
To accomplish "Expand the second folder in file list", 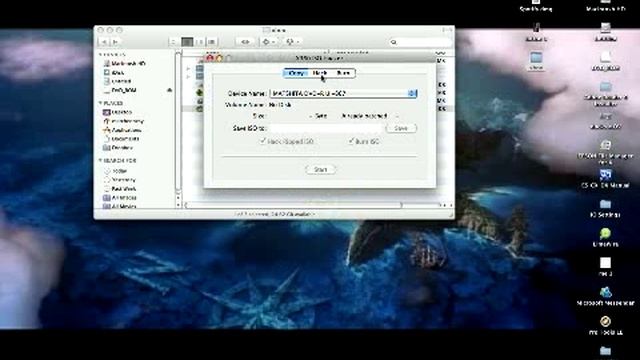I will coord(188,76).
